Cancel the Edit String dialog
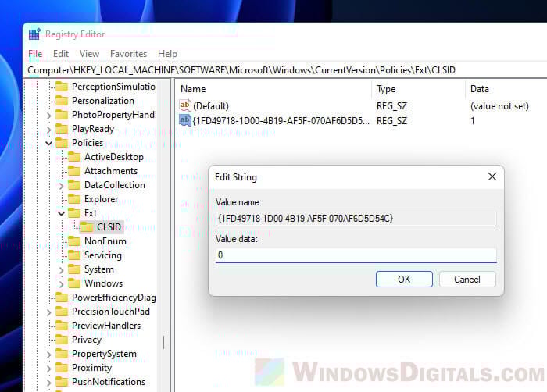 click(x=467, y=280)
